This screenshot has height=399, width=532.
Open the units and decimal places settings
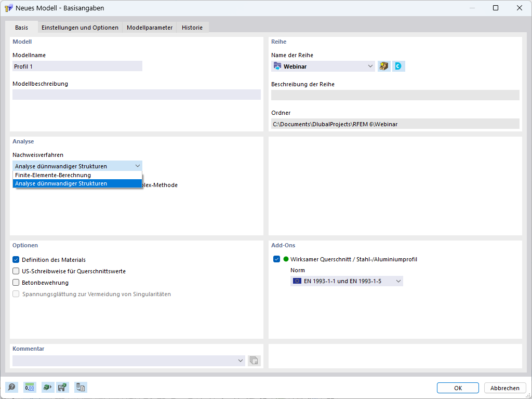pos(30,388)
